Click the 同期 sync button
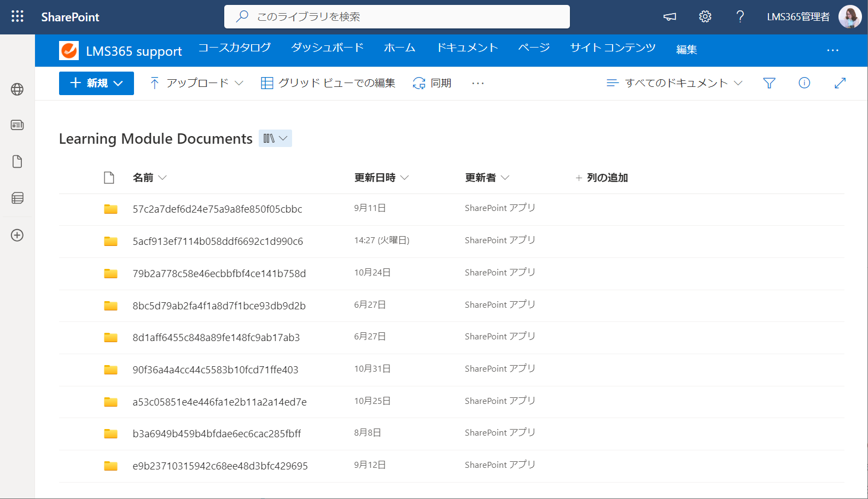This screenshot has height=499, width=868. [x=432, y=83]
